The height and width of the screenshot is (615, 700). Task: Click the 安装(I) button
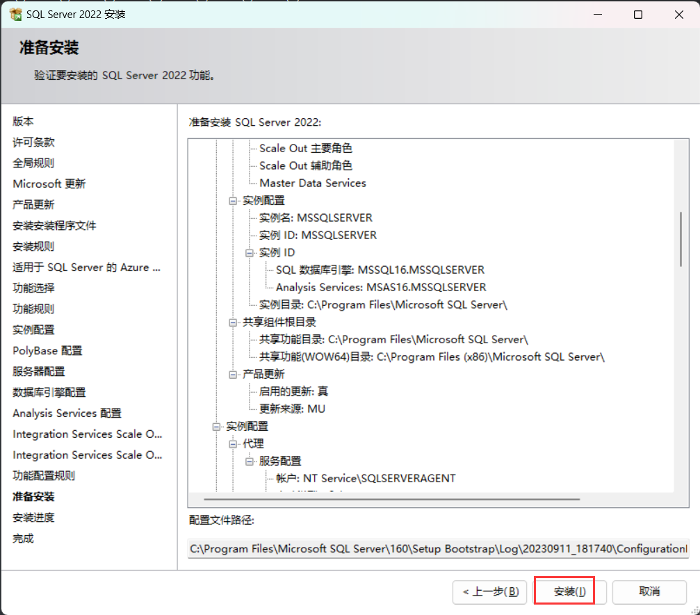pos(569,591)
